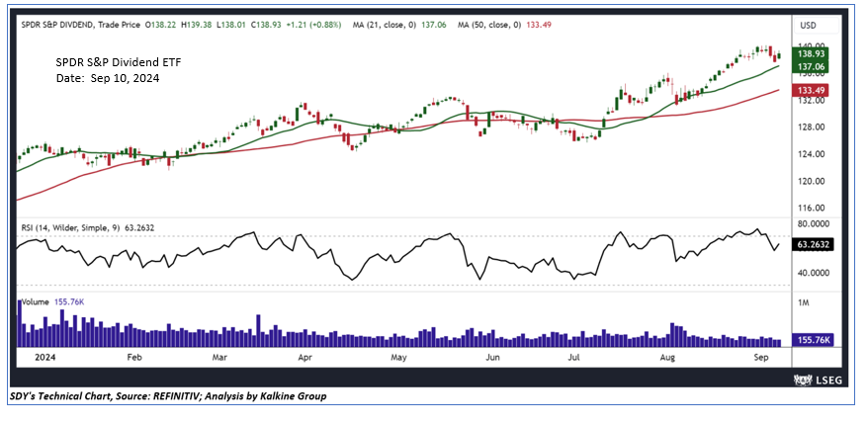The width and height of the screenshot is (868, 424).
Task: Click the Feb label on the time axis
Action: click(134, 358)
